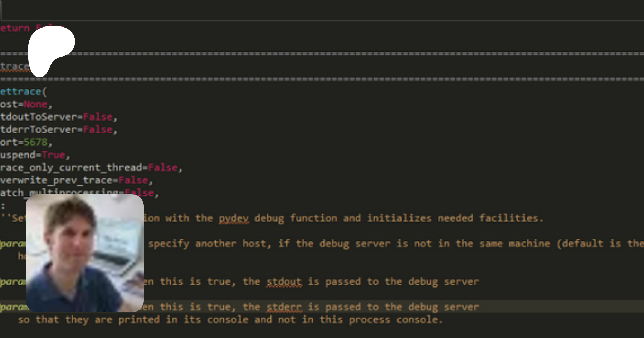Click the underlined word pydev in docstring
The width and height of the screenshot is (644, 338).
point(234,218)
